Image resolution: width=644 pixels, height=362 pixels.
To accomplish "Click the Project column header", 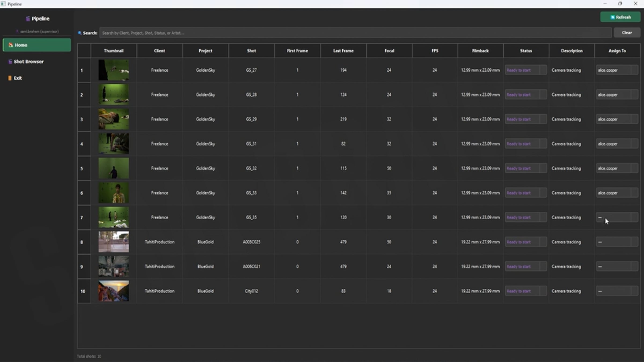I will (206, 51).
